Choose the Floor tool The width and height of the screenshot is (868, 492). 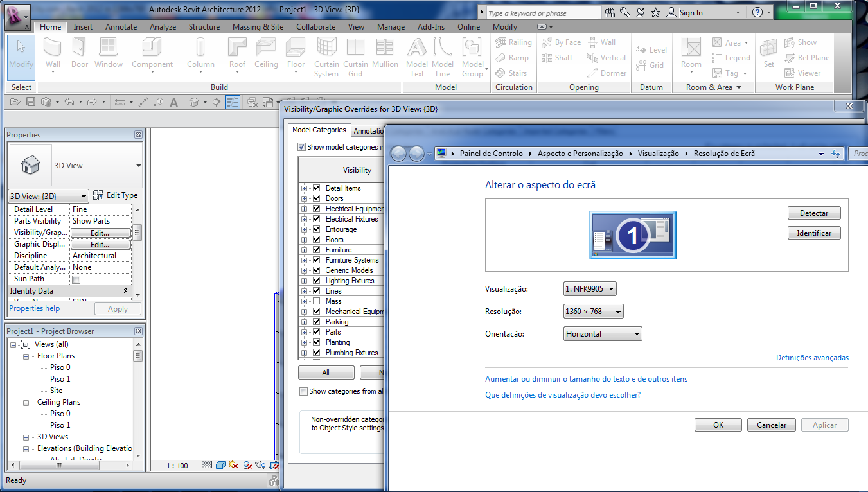(x=296, y=53)
